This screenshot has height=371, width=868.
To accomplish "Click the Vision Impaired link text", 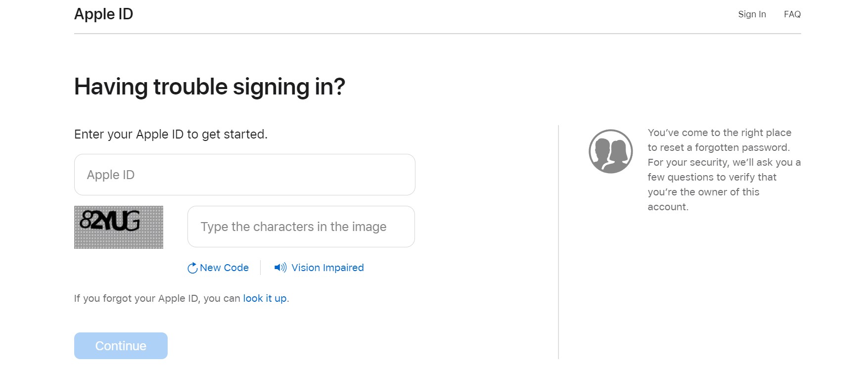I will click(x=328, y=267).
